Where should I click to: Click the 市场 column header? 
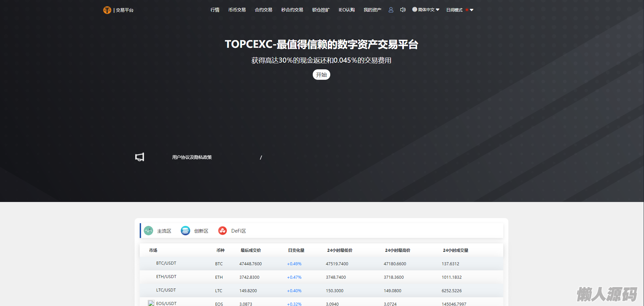pos(153,250)
